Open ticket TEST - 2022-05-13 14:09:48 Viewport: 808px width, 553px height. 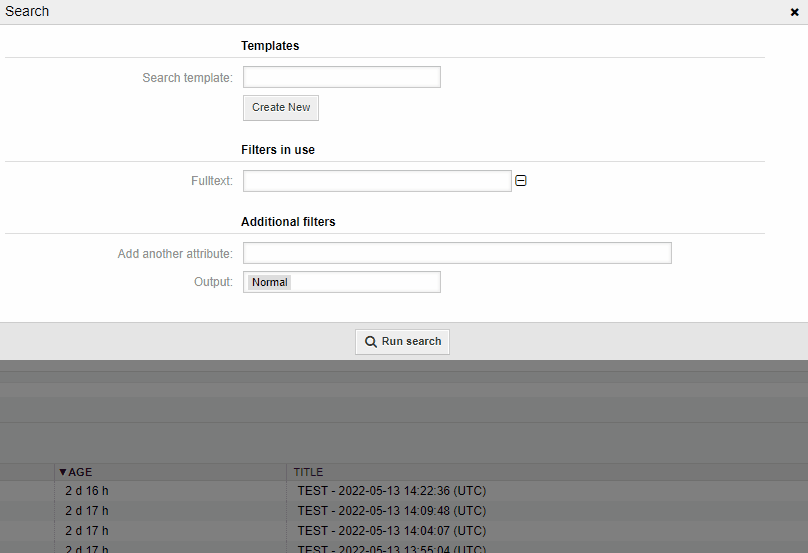click(391, 511)
